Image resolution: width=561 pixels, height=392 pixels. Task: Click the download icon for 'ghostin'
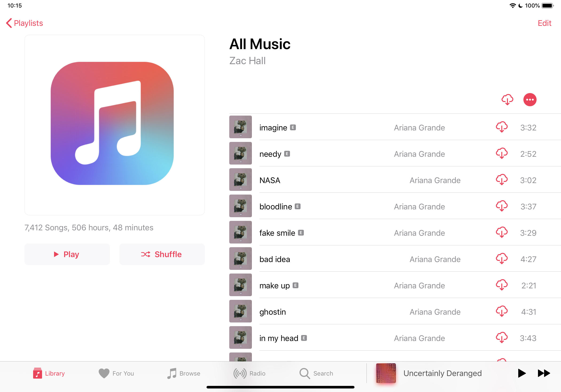coord(501,311)
